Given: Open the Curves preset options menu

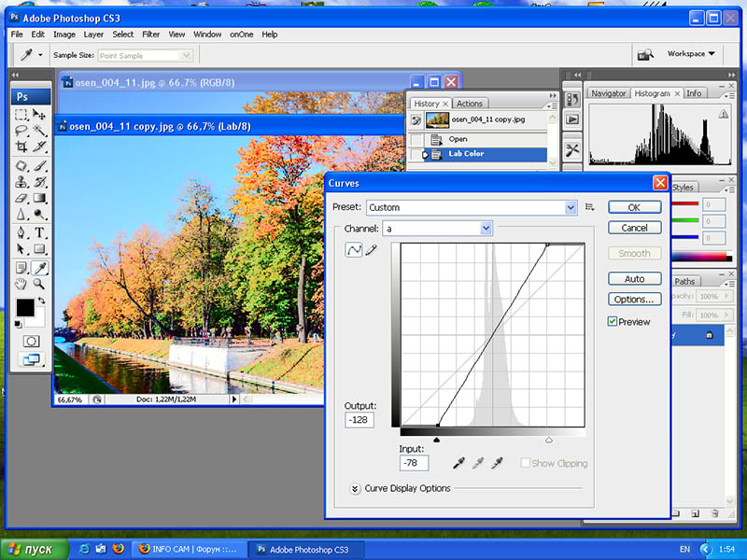Looking at the screenshot, I should pyautogui.click(x=589, y=207).
